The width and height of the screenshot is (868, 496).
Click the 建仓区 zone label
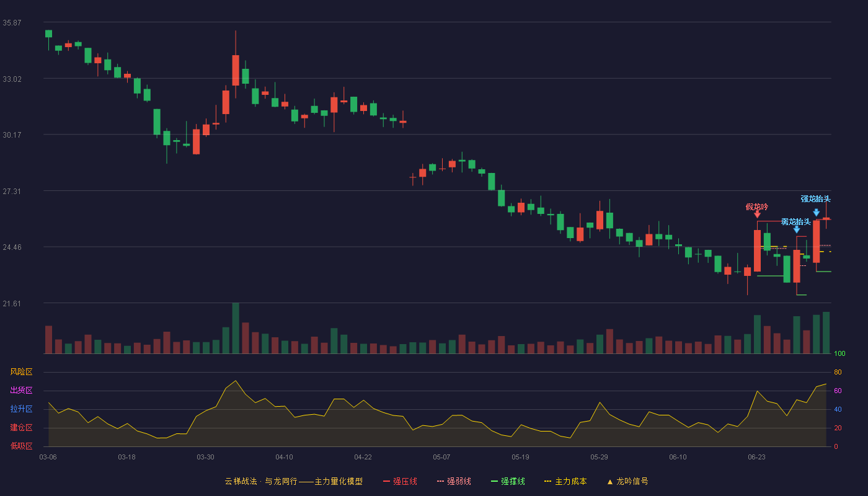[21, 428]
